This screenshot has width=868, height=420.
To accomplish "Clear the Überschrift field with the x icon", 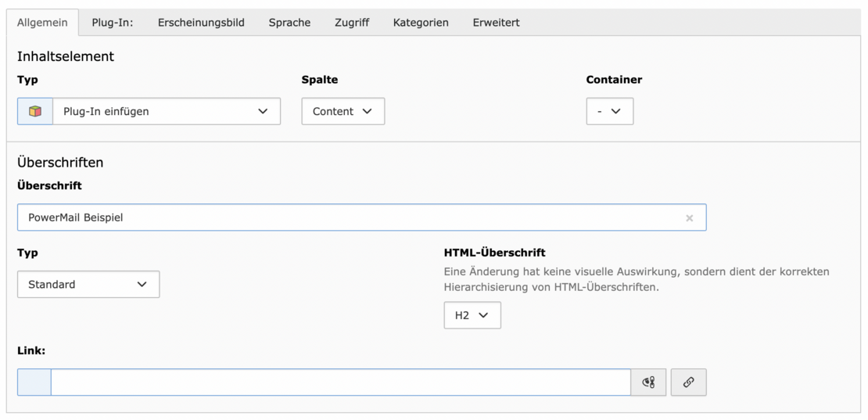I will tap(689, 218).
